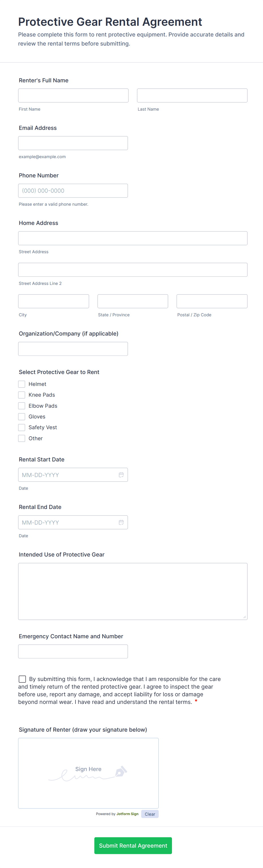Tick the Safety Vest option
Image resolution: width=263 pixels, height=868 pixels.
pyautogui.click(x=21, y=427)
